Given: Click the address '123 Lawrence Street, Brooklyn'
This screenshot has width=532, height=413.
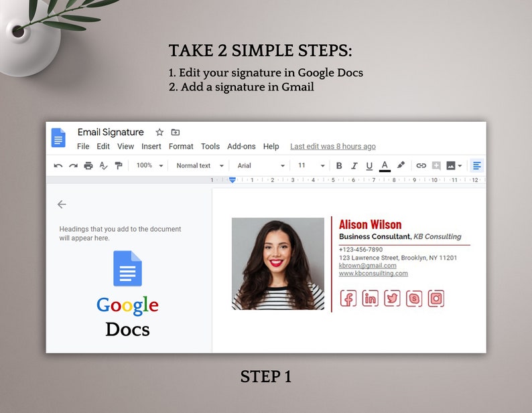Looking at the screenshot, I should tap(383, 258).
